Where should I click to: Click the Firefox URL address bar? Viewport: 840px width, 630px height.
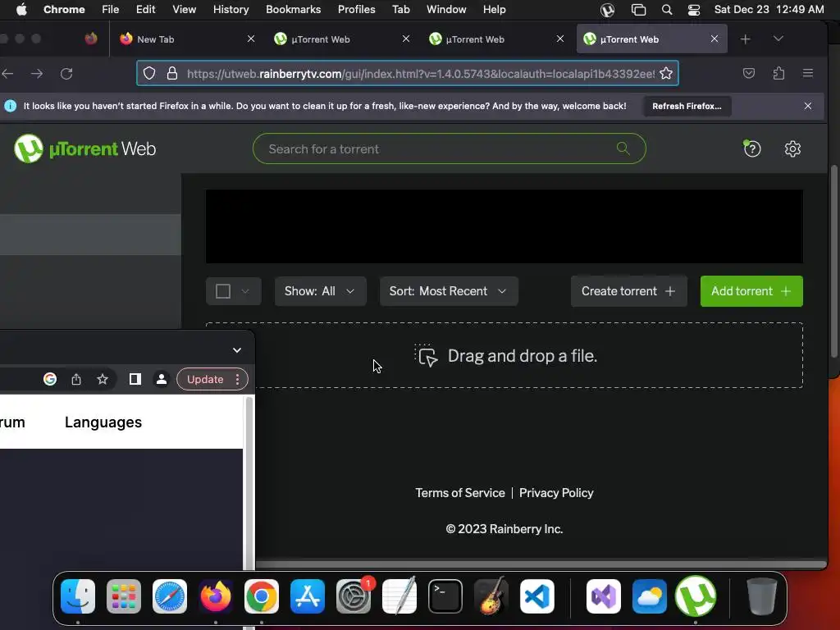[x=407, y=73]
